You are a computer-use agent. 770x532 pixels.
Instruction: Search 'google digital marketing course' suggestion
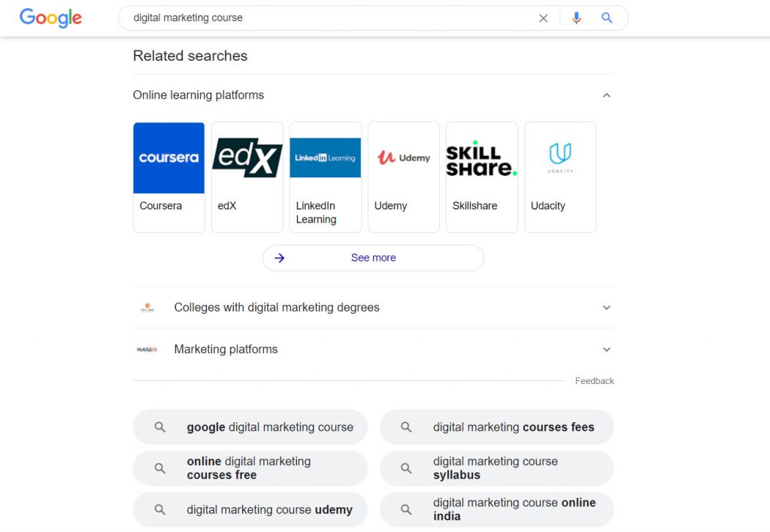coord(250,427)
